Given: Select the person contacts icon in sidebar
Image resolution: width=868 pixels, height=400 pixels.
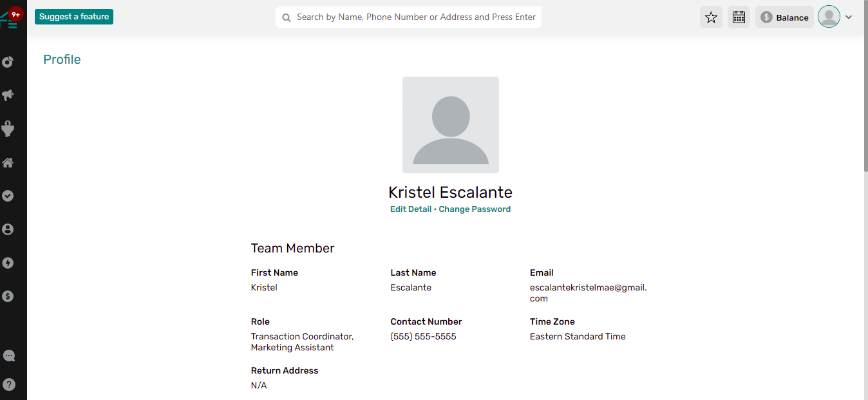Looking at the screenshot, I should coord(8,229).
